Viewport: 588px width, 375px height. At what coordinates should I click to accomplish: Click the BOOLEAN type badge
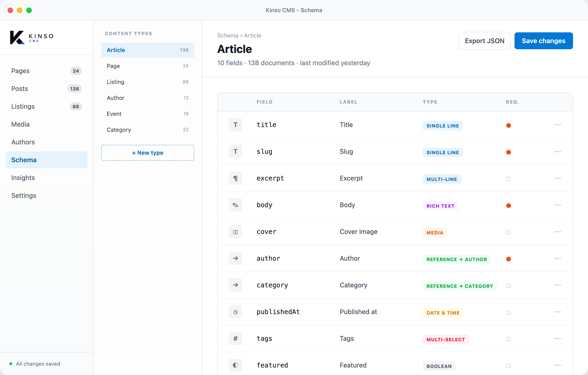[x=439, y=366]
